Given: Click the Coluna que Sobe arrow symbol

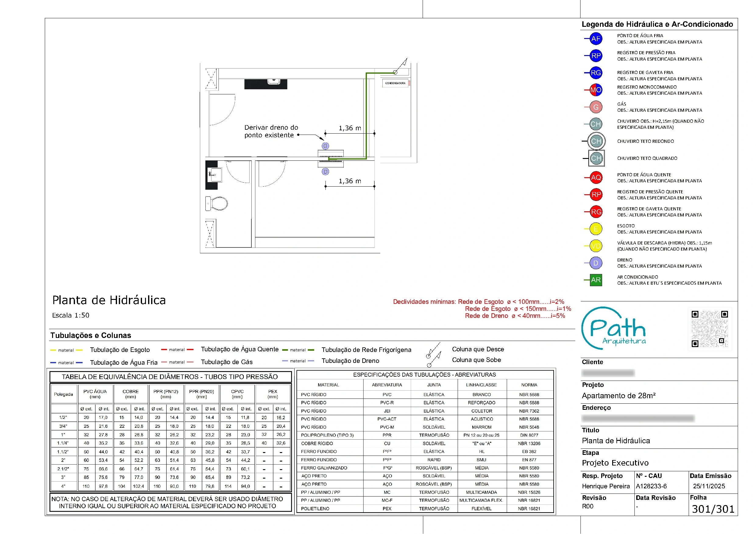Looking at the screenshot, I should tap(434, 360).
